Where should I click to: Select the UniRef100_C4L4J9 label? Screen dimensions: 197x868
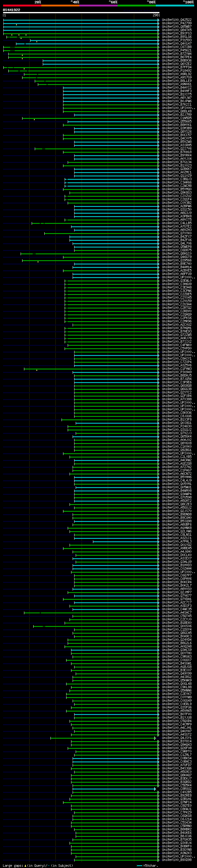tap(176, 481)
